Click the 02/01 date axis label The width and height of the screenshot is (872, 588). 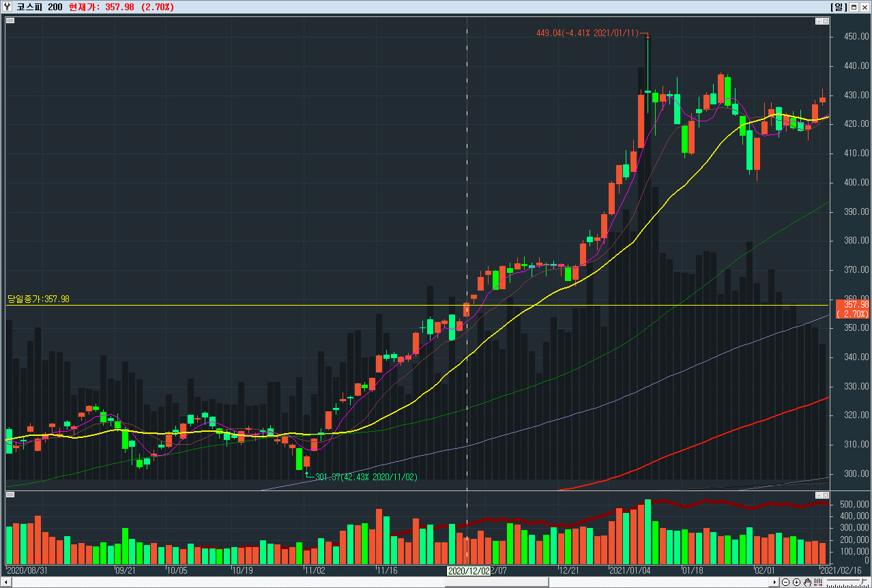pyautogui.click(x=764, y=570)
